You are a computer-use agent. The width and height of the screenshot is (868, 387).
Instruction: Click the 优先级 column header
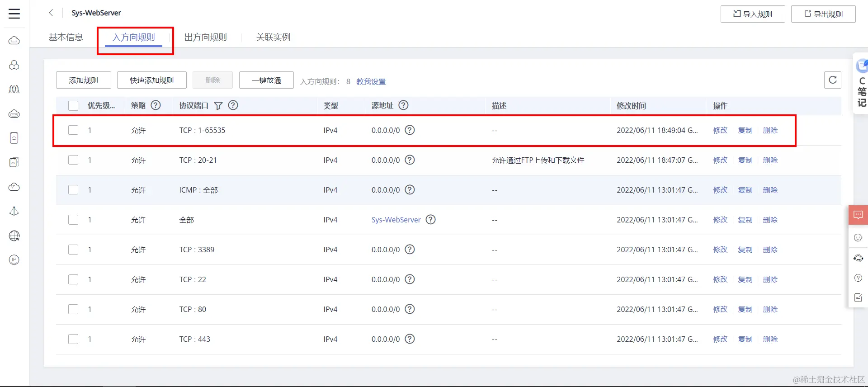tap(101, 106)
